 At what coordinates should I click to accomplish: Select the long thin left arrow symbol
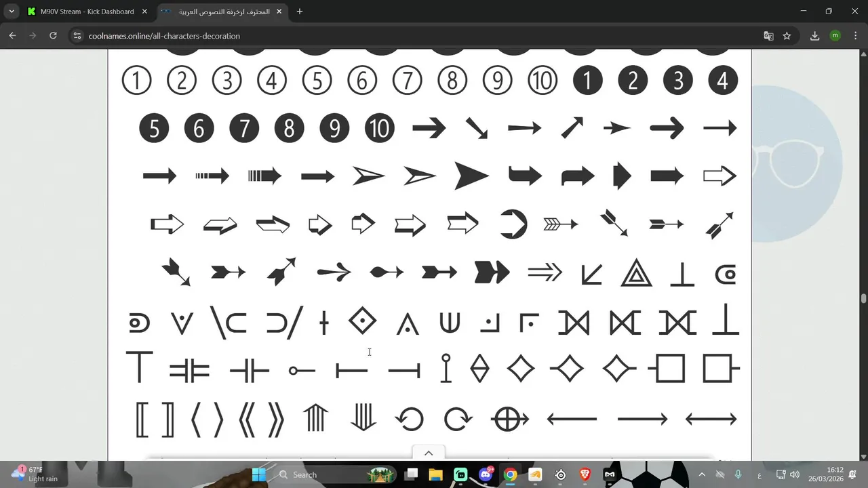(x=572, y=420)
